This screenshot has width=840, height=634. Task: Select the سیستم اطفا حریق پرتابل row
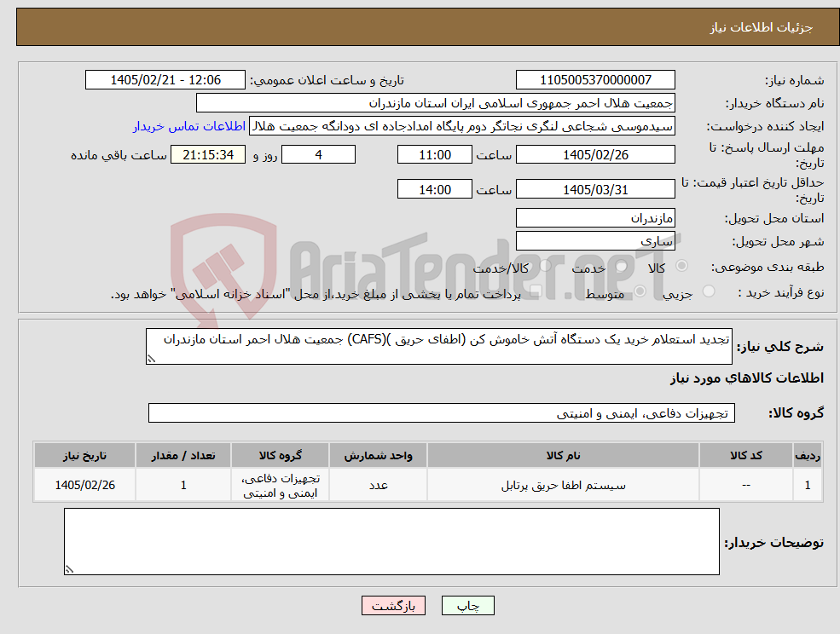click(x=427, y=485)
